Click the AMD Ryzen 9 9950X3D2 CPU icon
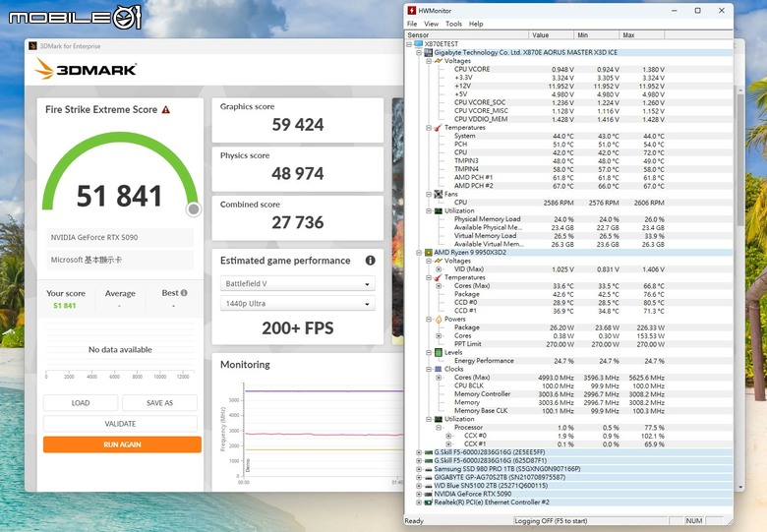767x532 pixels. click(429, 253)
